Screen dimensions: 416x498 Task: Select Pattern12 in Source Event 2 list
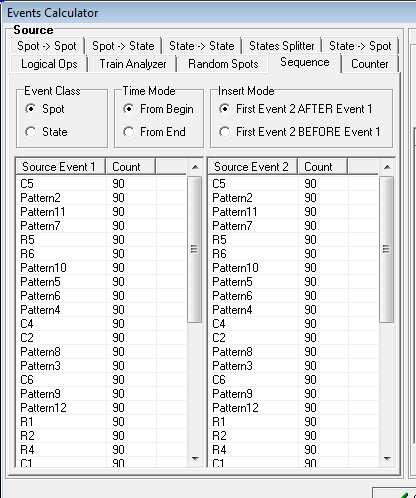click(293, 408)
